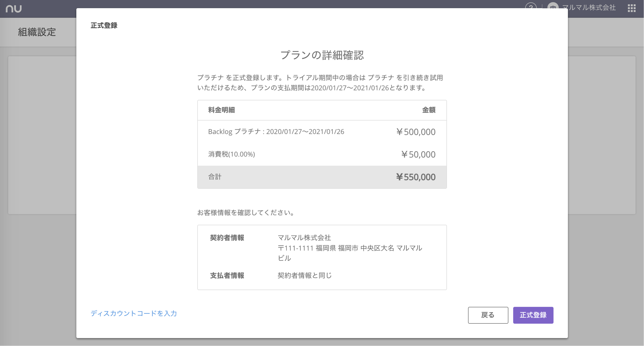This screenshot has width=644, height=346.
Task: Click the 支払者情報 label
Action: (x=227, y=275)
